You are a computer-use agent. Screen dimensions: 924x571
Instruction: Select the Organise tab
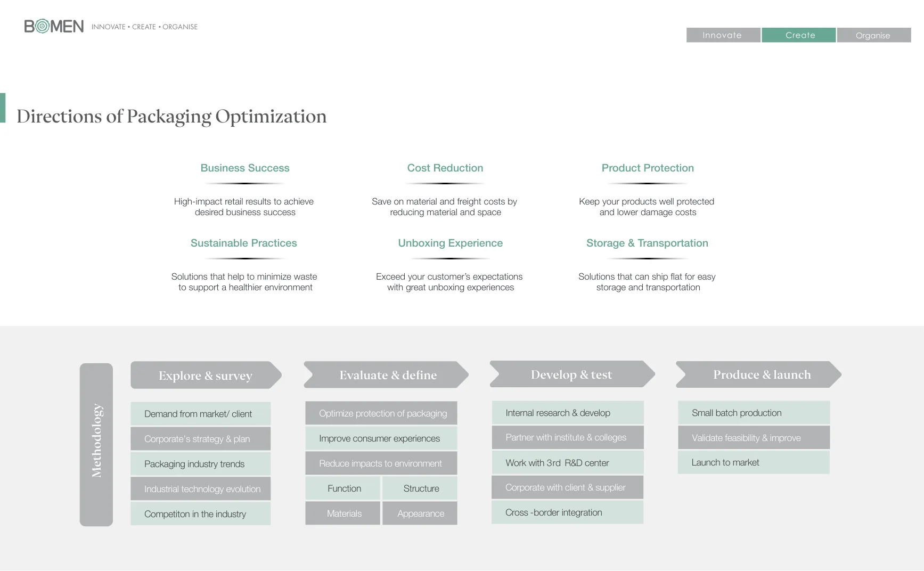(x=873, y=35)
